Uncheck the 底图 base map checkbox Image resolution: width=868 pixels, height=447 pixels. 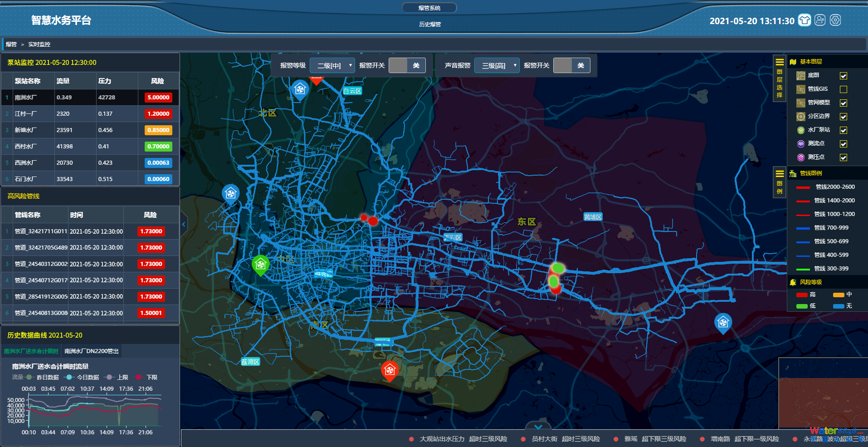tap(844, 76)
